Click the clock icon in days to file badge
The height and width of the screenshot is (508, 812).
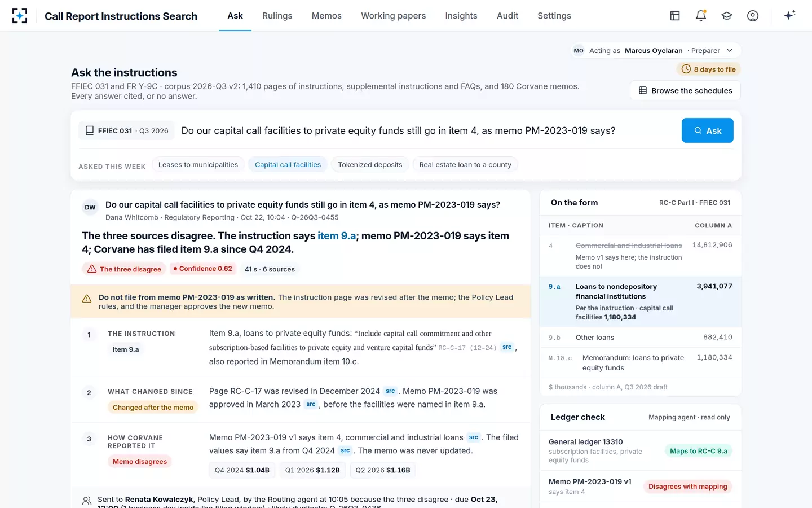pos(686,69)
